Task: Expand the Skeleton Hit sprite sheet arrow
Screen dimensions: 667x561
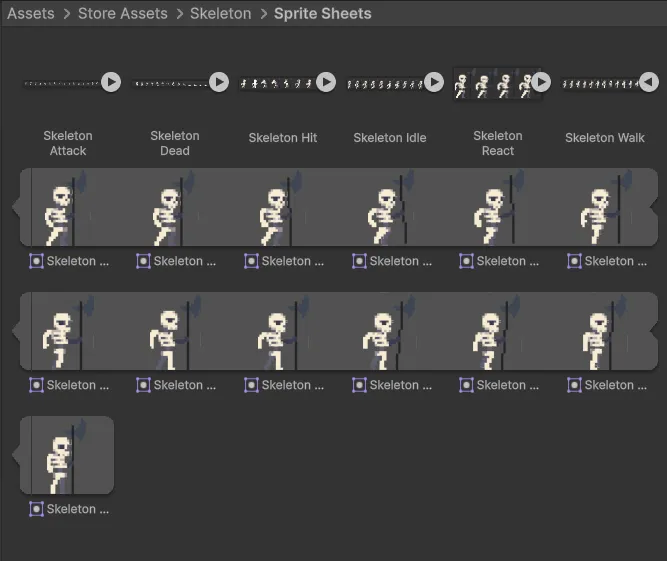Action: point(326,82)
